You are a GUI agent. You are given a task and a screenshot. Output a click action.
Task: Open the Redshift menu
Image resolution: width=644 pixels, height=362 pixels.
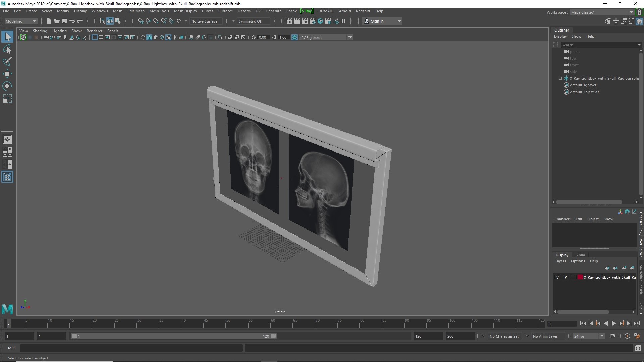pyautogui.click(x=363, y=11)
